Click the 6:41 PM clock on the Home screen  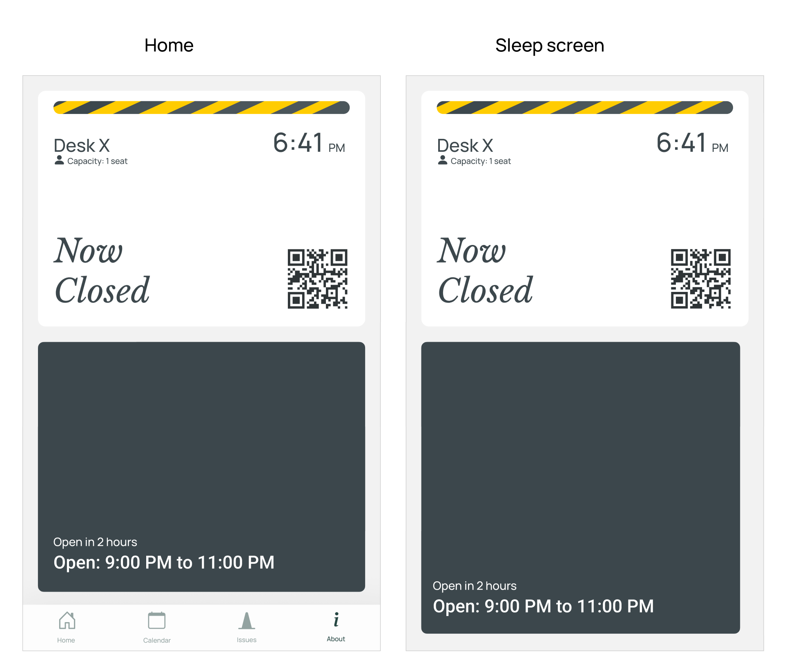pos(309,143)
